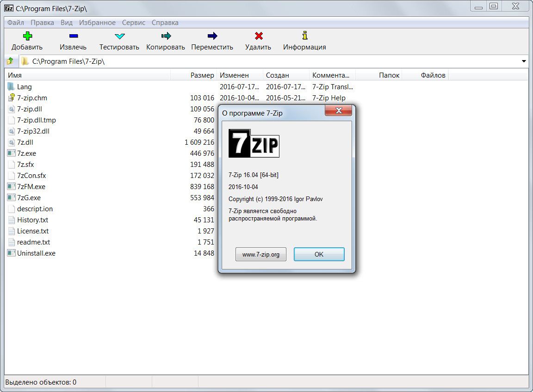
Task: Click the blue Извлечь (Extract) minus icon
Action: 74,36
